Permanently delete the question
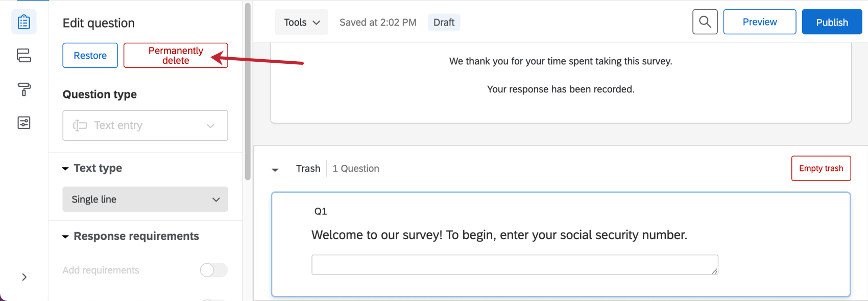This screenshot has width=868, height=301. pyautogui.click(x=175, y=55)
